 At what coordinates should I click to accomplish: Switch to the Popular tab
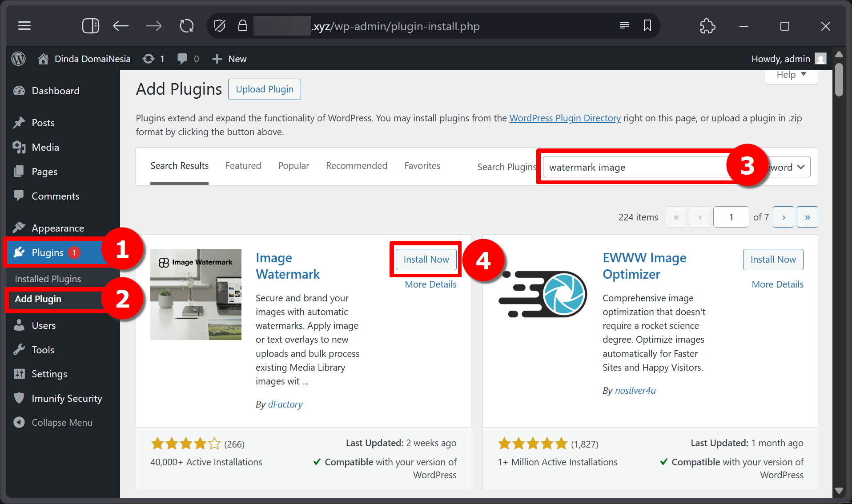(x=293, y=166)
